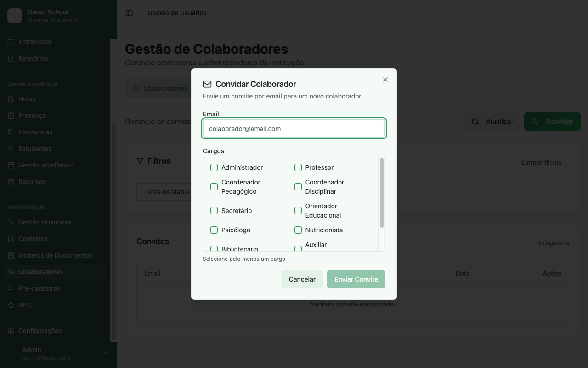The width and height of the screenshot is (588, 368).
Task: Click the Data column header
Action: (x=463, y=273)
